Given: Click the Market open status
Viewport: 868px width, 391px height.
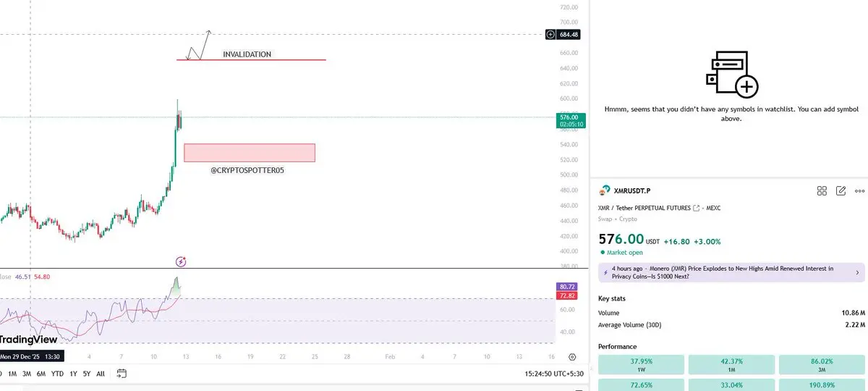Looking at the screenshot, I should 622,253.
